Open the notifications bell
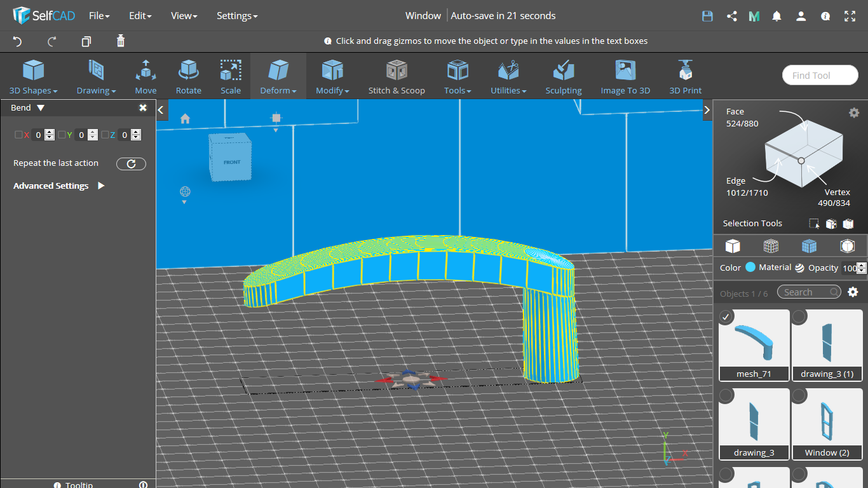The image size is (868, 488). 776,16
